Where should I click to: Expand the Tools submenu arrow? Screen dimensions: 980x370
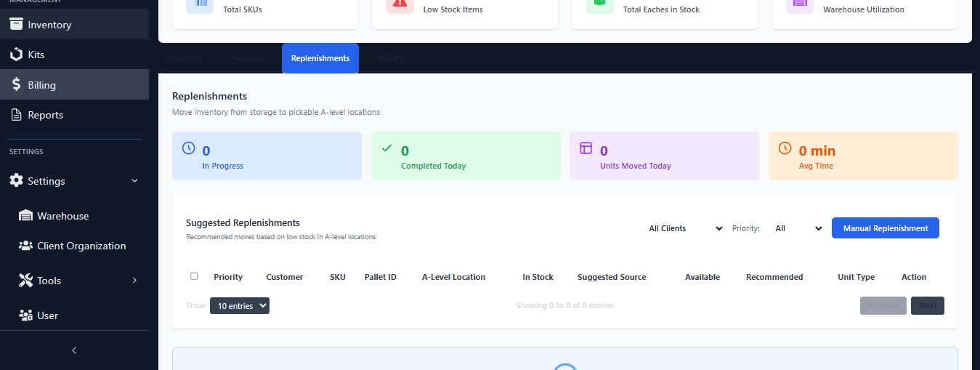(x=134, y=281)
